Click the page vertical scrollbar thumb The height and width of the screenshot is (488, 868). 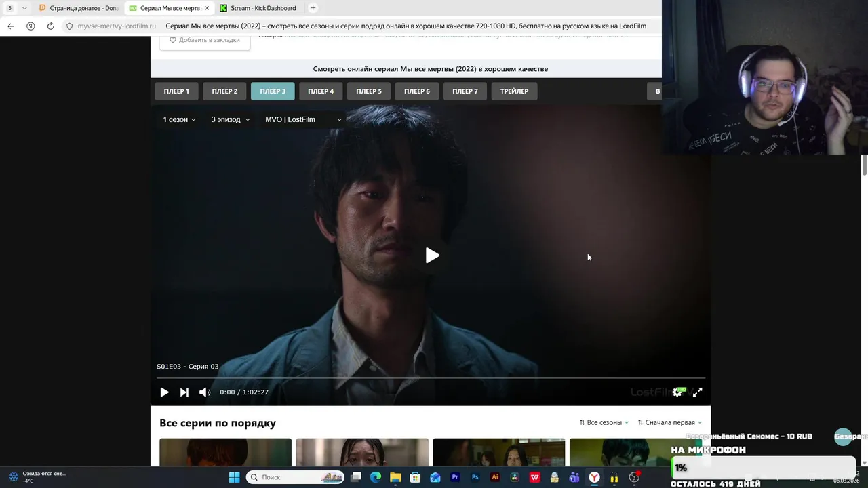coord(865,165)
